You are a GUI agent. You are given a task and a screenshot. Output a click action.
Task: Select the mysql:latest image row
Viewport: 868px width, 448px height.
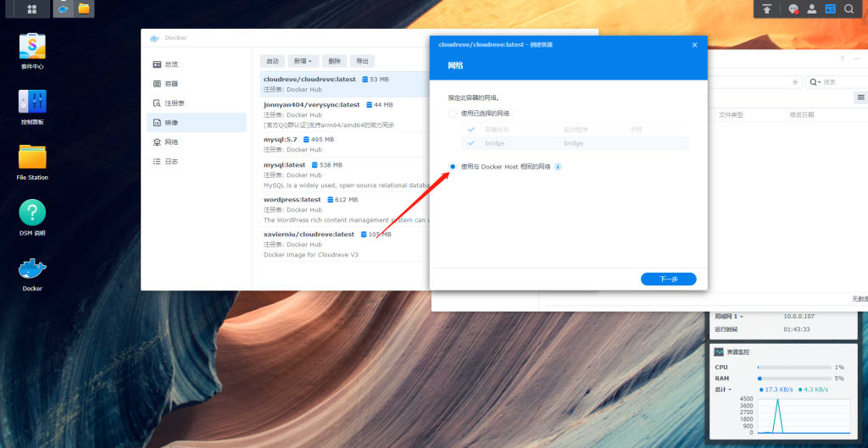345,174
